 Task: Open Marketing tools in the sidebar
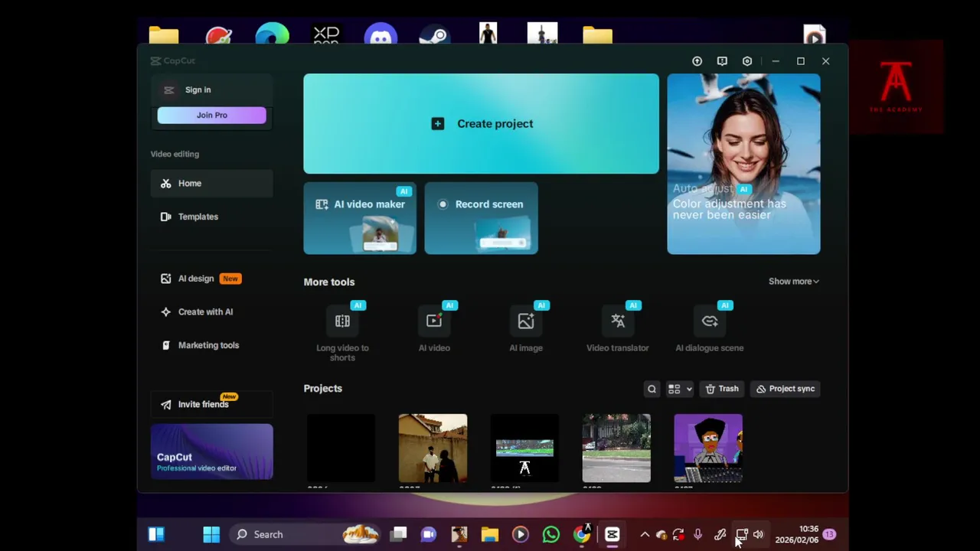tap(211, 345)
